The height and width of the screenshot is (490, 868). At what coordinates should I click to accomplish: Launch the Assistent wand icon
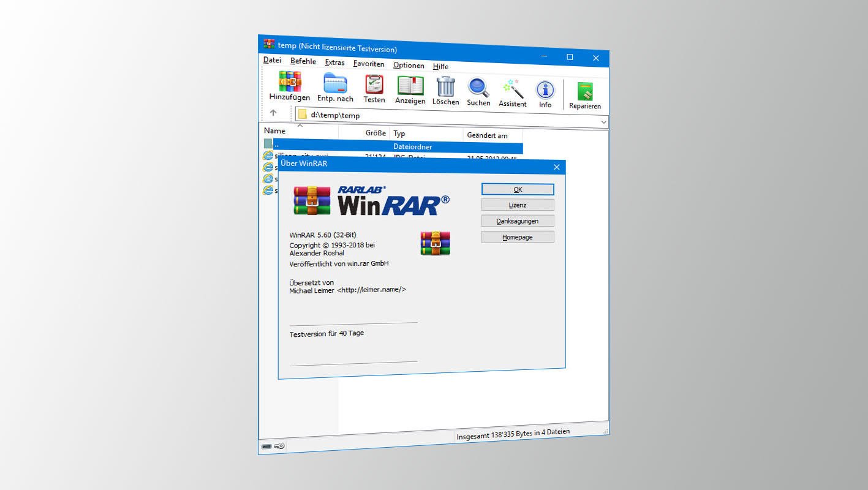(x=513, y=89)
